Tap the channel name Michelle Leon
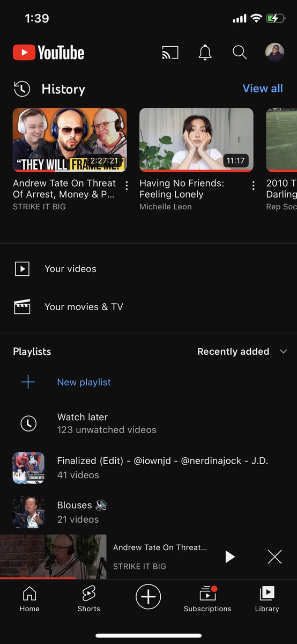297x644 pixels. tap(166, 207)
